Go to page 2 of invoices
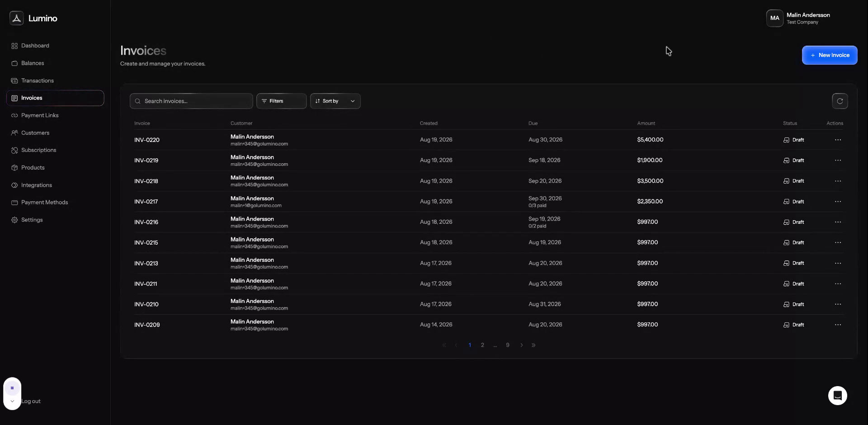This screenshot has height=425, width=868. (482, 345)
